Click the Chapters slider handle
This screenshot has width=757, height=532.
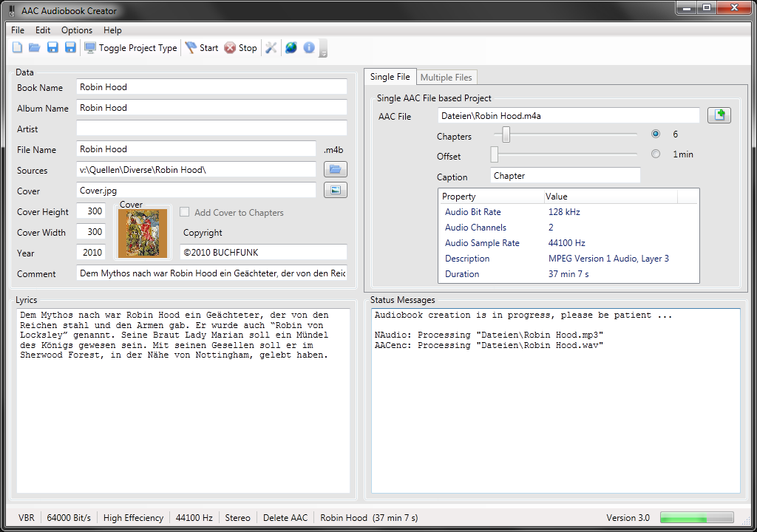506,134
